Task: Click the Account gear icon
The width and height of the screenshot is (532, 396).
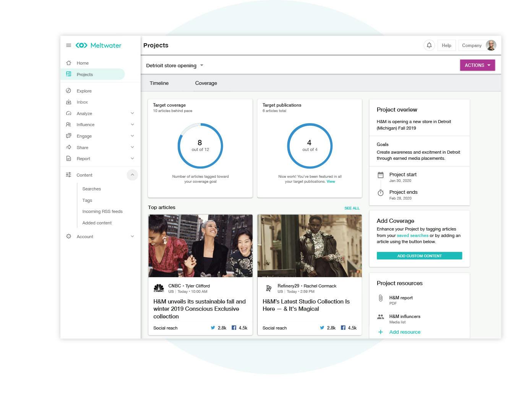Action: pos(68,236)
